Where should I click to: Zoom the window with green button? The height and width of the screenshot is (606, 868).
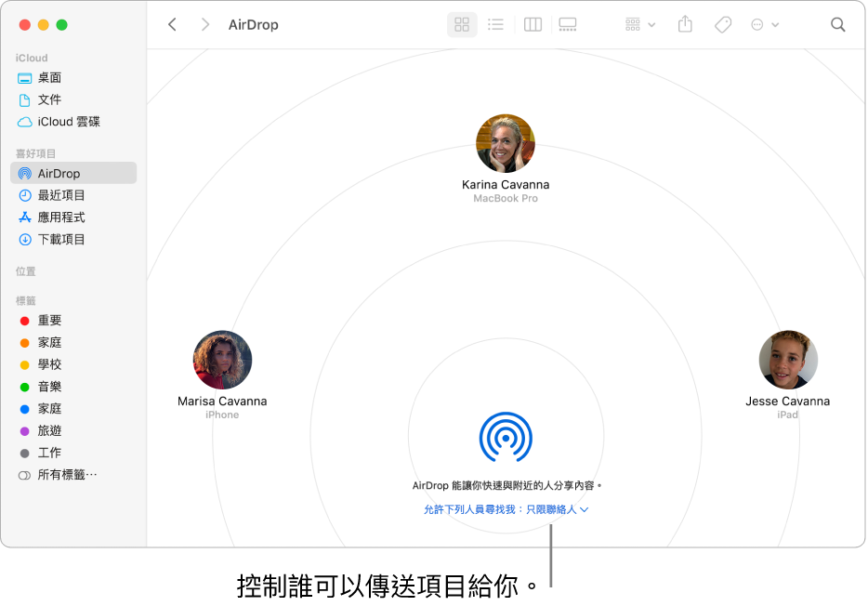(62, 25)
